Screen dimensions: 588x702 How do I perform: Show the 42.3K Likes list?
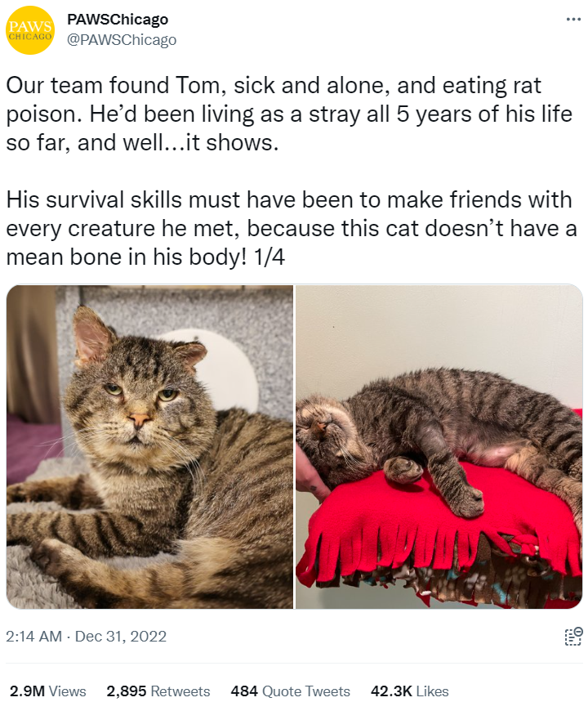click(x=409, y=691)
